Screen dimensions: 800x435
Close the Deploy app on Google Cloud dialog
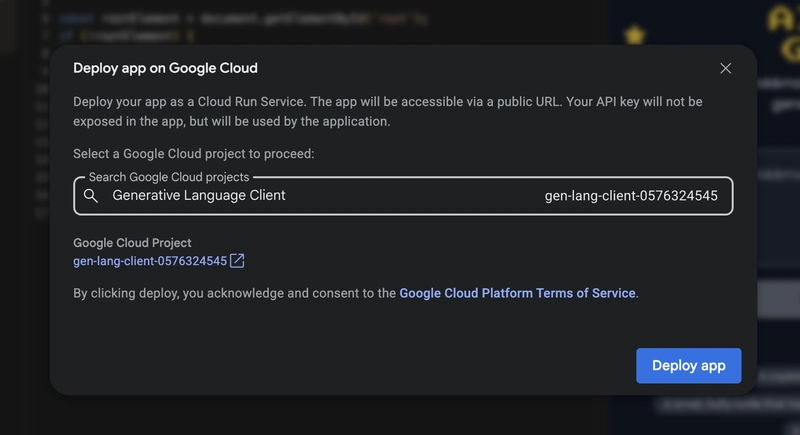click(726, 68)
